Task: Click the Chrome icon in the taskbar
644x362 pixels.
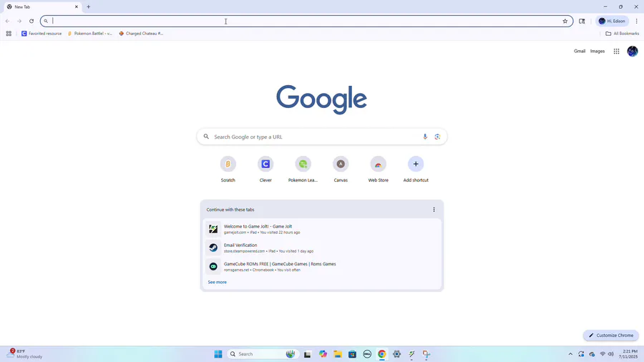Action: pyautogui.click(x=382, y=354)
